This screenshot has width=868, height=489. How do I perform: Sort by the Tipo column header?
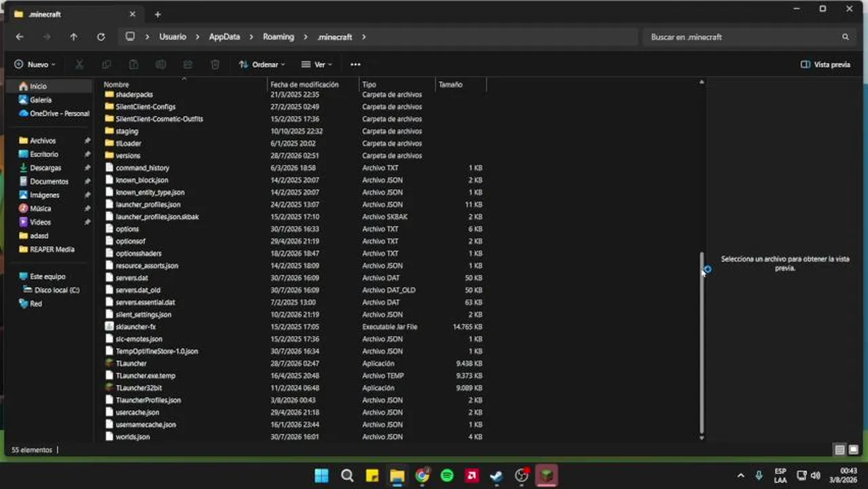[x=397, y=84]
